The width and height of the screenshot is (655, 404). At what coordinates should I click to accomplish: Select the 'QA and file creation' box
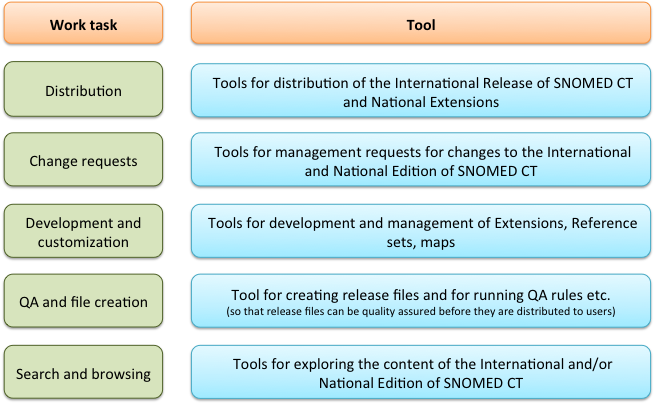point(83,302)
